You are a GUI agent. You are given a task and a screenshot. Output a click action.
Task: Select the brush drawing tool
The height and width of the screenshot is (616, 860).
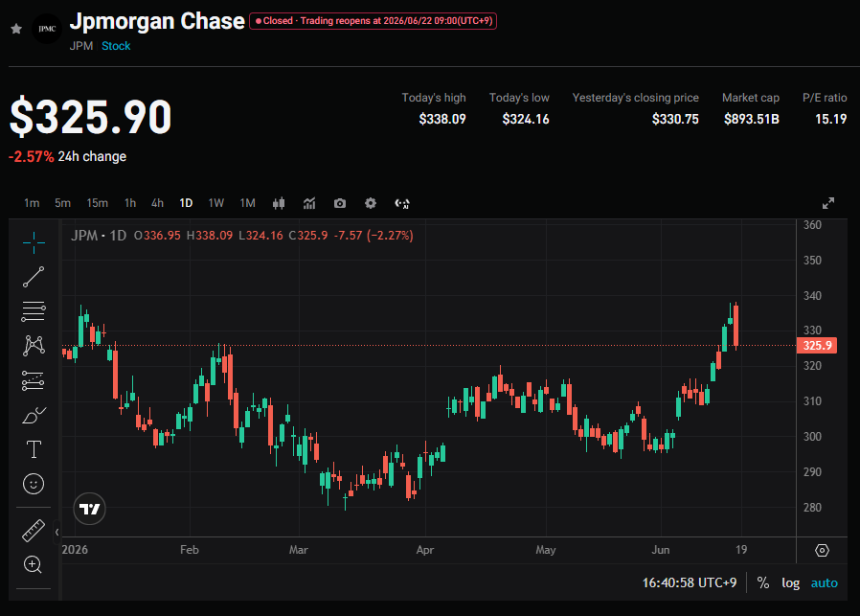34,415
